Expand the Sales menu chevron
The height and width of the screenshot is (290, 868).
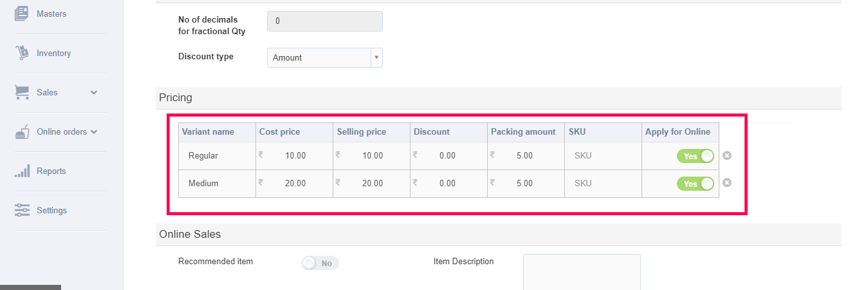click(94, 93)
